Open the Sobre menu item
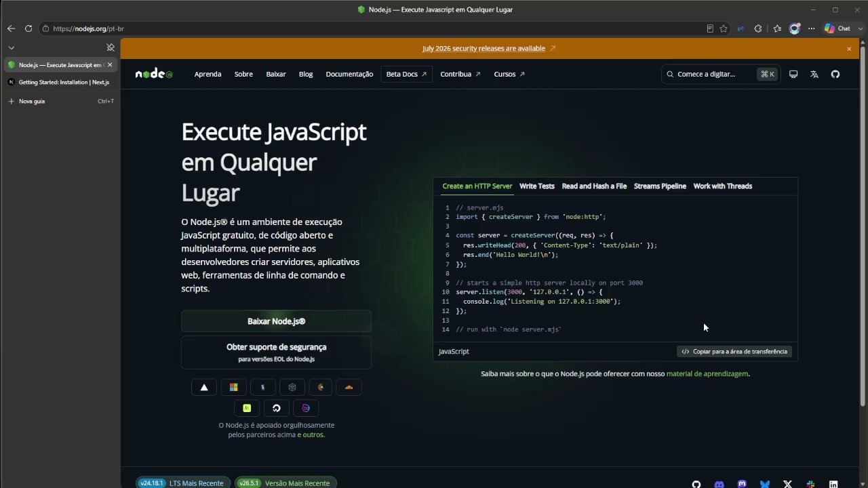Screen dimensions: 868x488 (x=243, y=74)
